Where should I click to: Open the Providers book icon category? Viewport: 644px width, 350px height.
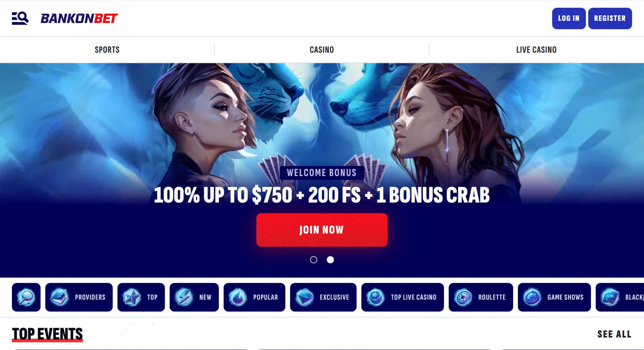tap(79, 297)
